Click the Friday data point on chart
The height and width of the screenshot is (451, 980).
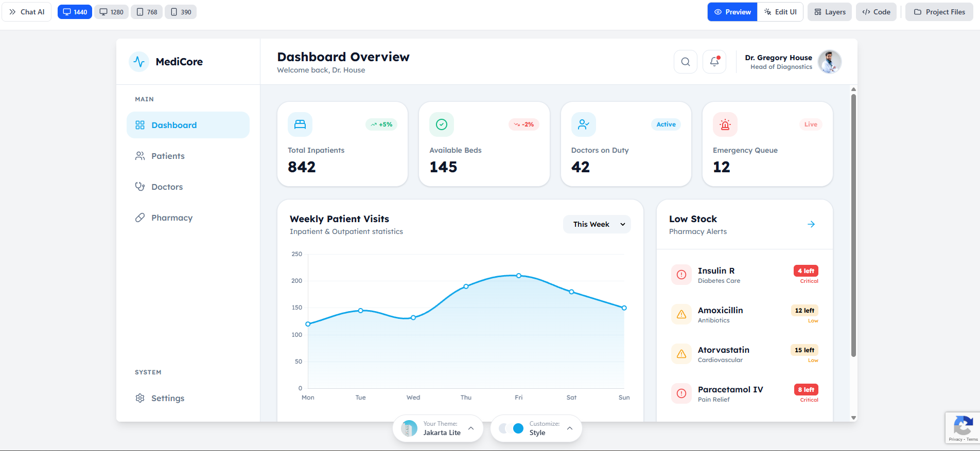click(519, 276)
